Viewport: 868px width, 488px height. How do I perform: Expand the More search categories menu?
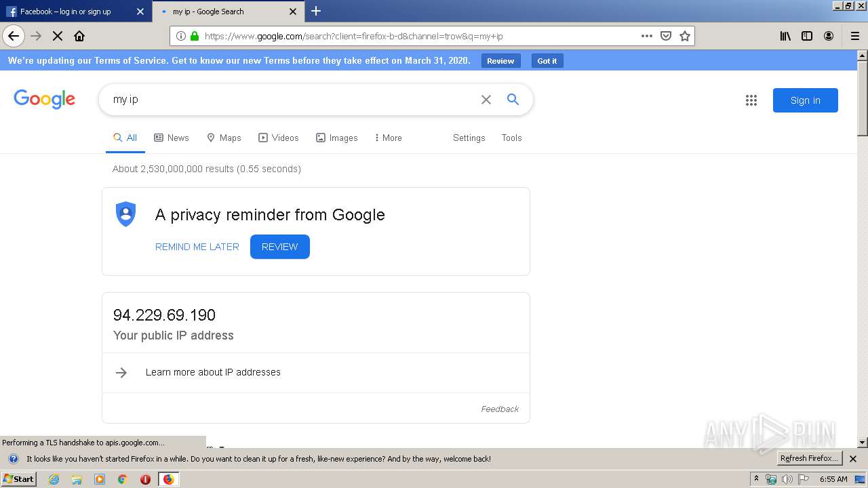tap(389, 138)
